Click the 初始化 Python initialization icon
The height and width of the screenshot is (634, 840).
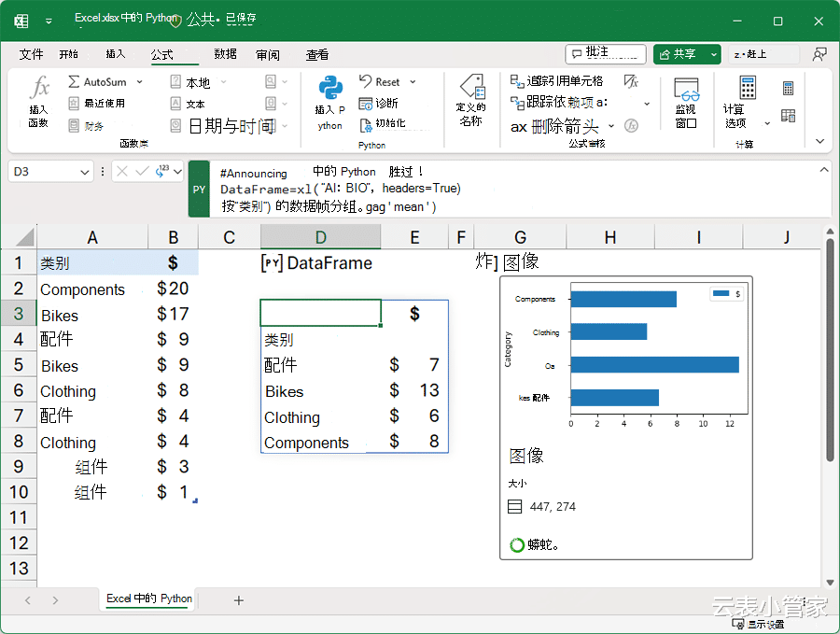pos(367,123)
